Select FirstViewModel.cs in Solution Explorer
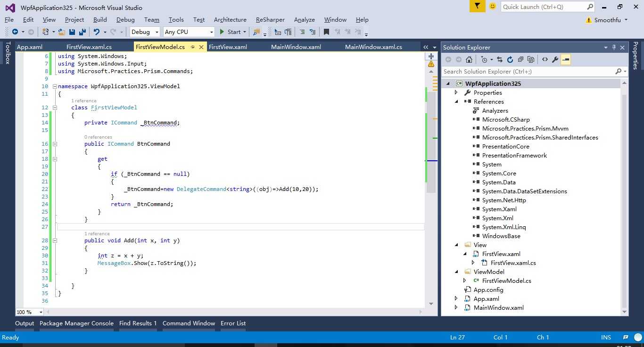 click(506, 281)
